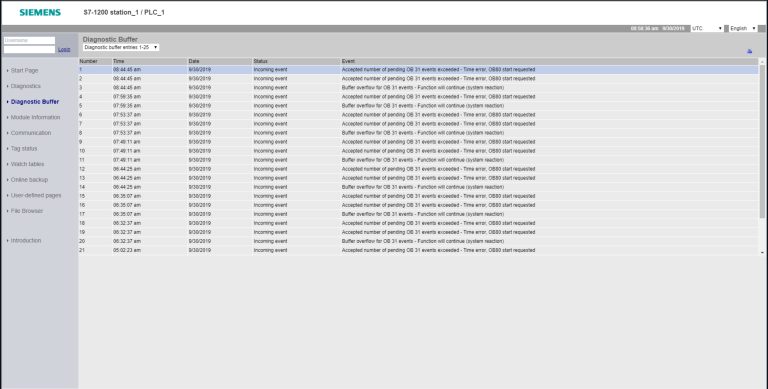Click the table's vertical scrollbar thumb
The image size is (768, 389).
(762, 142)
